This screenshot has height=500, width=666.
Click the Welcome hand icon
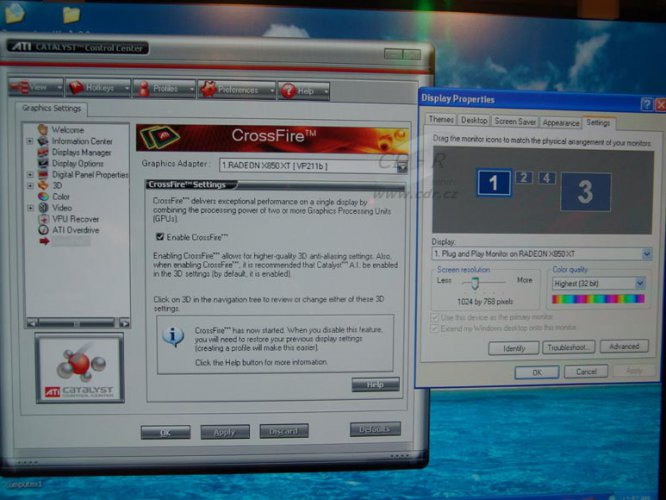click(x=43, y=129)
